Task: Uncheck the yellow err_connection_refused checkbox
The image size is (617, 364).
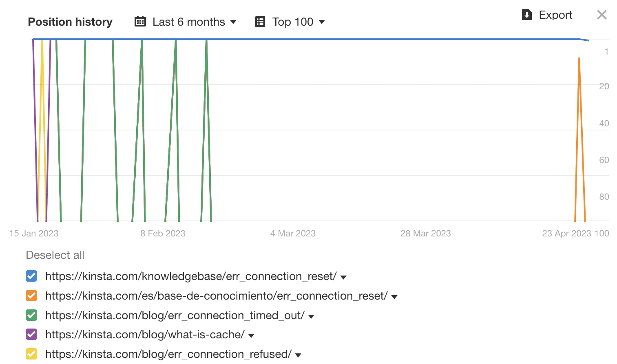Action: (x=31, y=354)
